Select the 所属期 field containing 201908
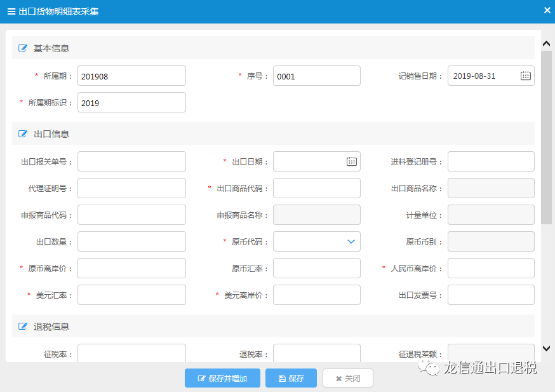Viewport: 555px width, 392px height. 131,76
